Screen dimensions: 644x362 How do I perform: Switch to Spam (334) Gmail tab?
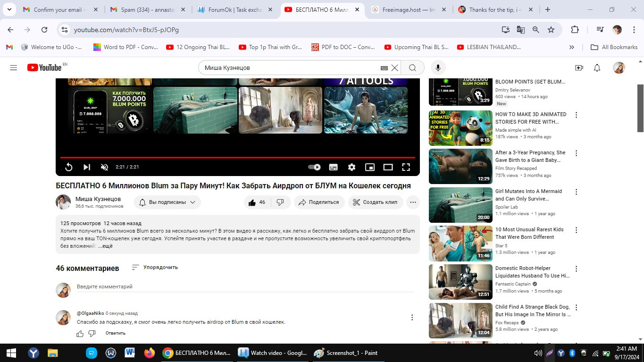(x=147, y=9)
